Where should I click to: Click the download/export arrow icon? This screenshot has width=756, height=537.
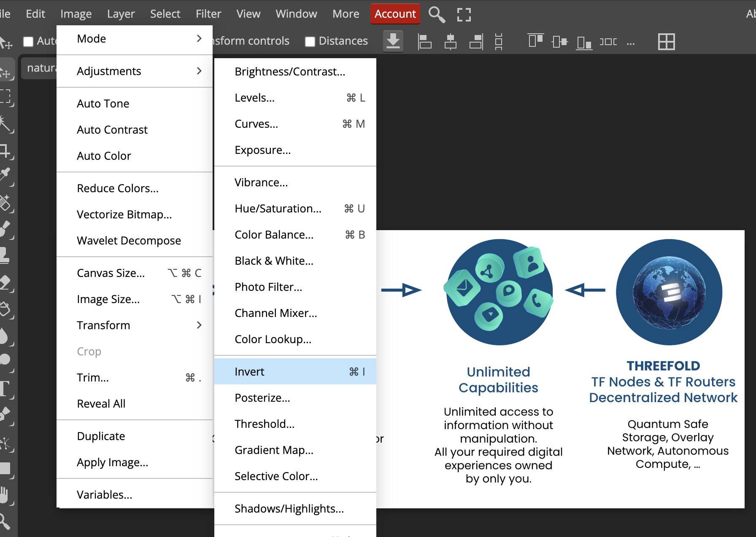coord(393,41)
